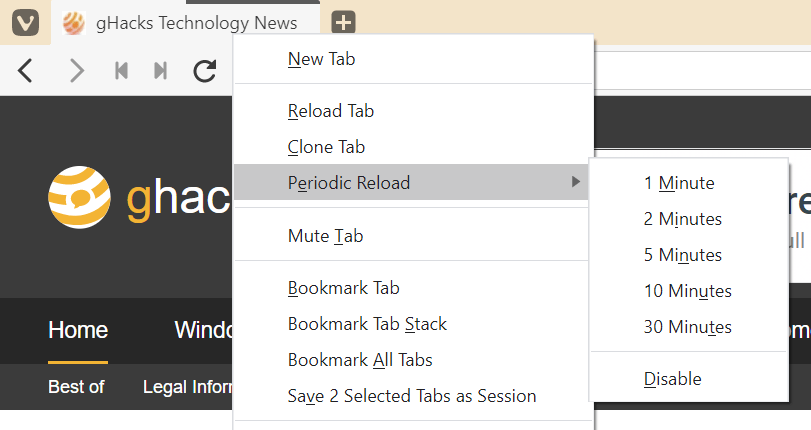Open the Home navigation link

(78, 330)
